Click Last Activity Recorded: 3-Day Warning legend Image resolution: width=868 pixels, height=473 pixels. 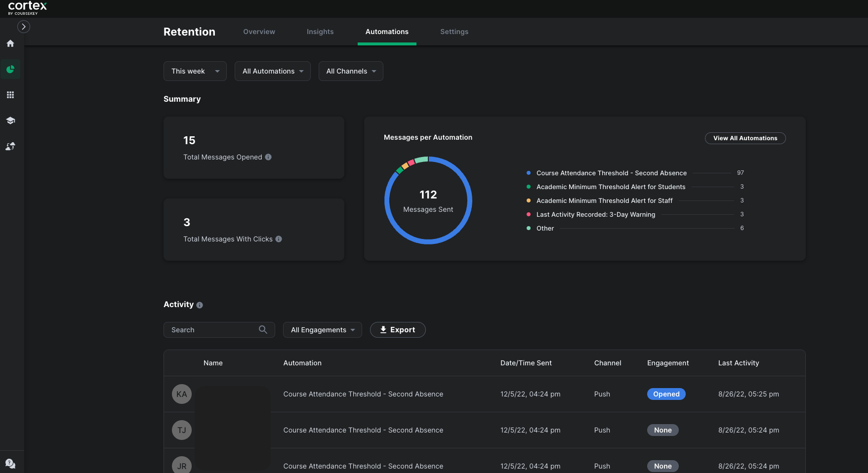(596, 214)
